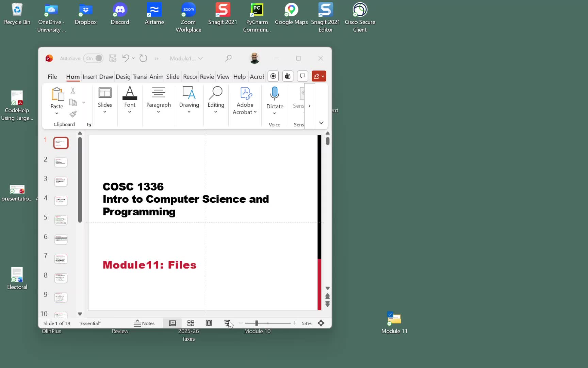Viewport: 588px width, 368px height.
Task: Switch to Slide Sorter view
Action: 191,323
